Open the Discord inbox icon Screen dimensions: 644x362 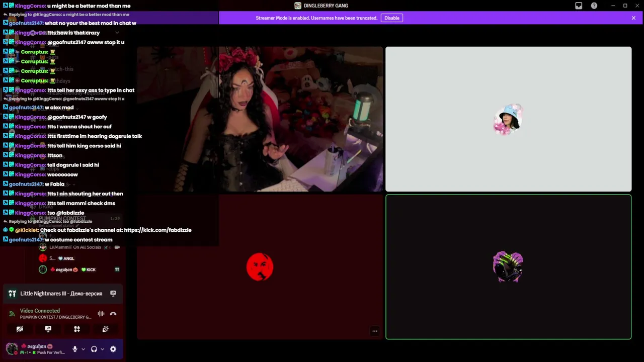coord(579,6)
